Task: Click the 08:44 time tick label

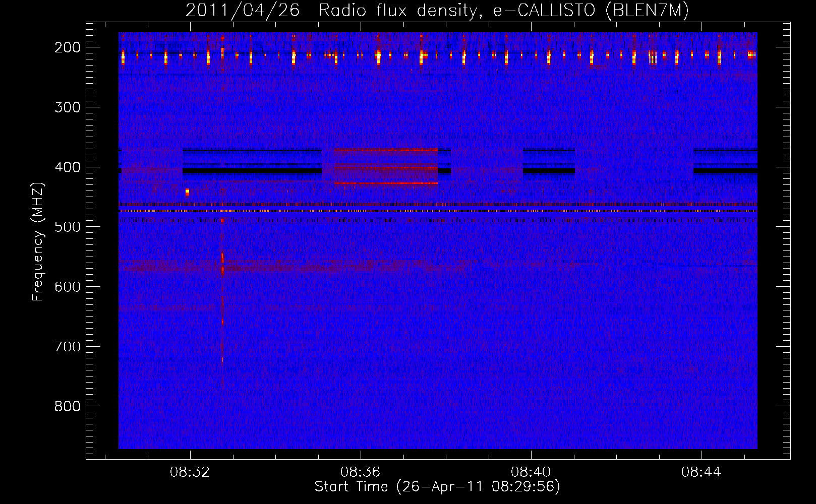Action: pyautogui.click(x=701, y=472)
